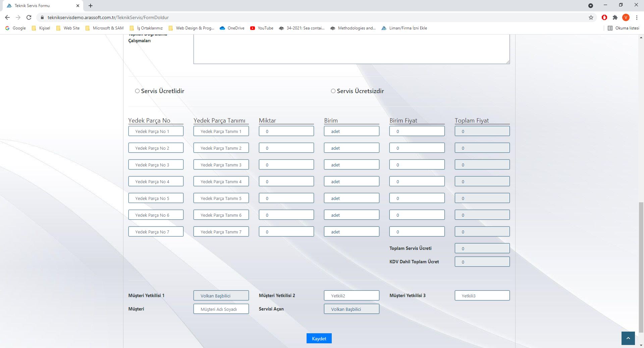Viewport: 644px width, 348px height.
Task: Focus the Yedek Parça No 1 field
Action: point(156,131)
